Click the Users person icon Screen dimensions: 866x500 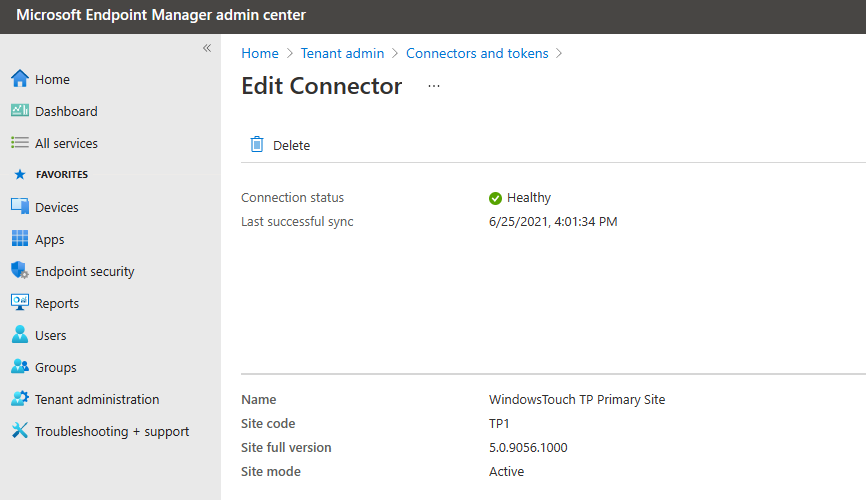(x=20, y=334)
